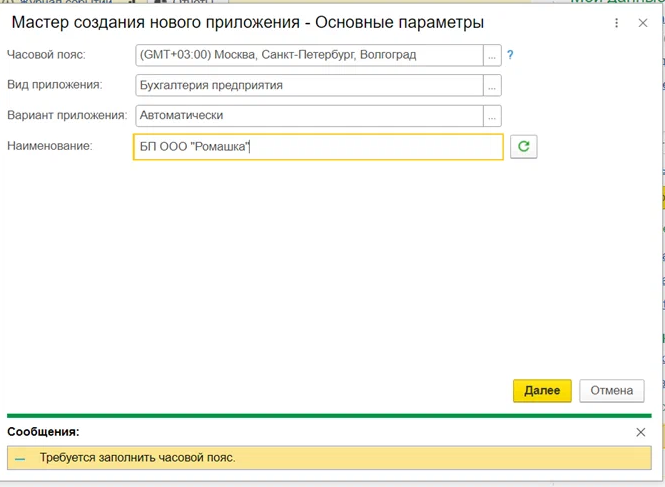Focus the Часовой пояс input field
Image resolution: width=665 pixels, height=487 pixels.
click(x=310, y=56)
